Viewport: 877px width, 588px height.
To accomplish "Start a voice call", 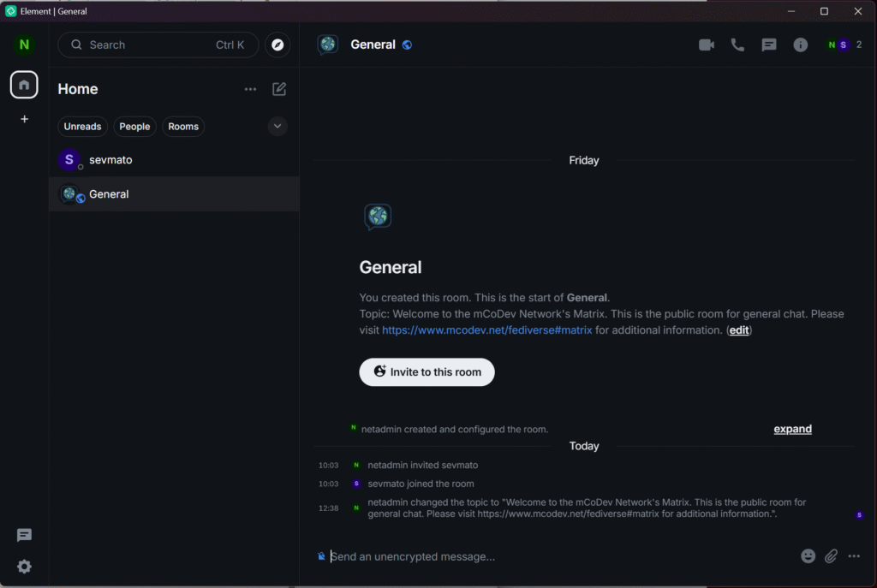I will [x=737, y=45].
